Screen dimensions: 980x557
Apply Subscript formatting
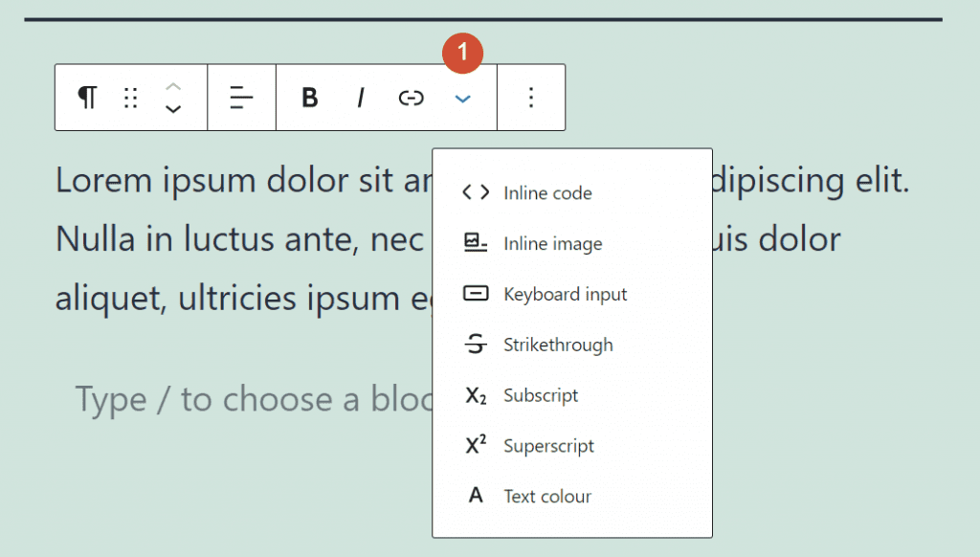tap(541, 395)
